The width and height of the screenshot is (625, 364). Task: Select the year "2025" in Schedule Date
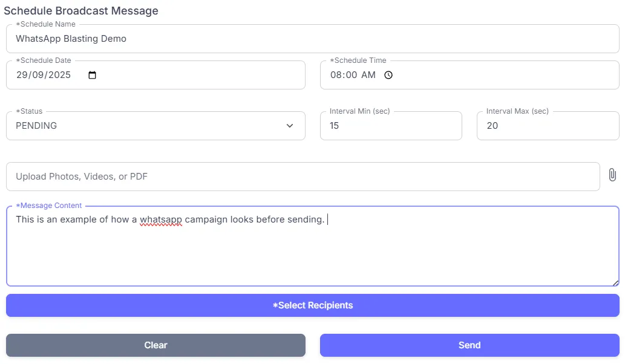[x=59, y=76]
